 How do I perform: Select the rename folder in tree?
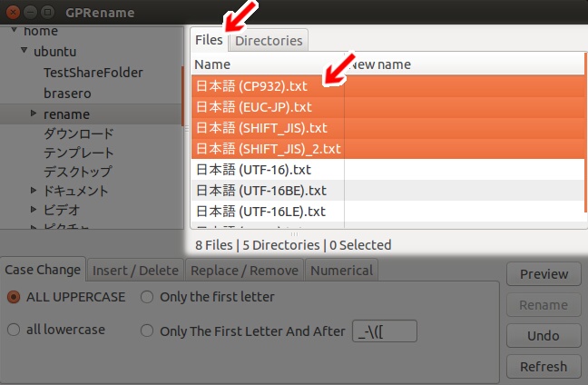(66, 114)
